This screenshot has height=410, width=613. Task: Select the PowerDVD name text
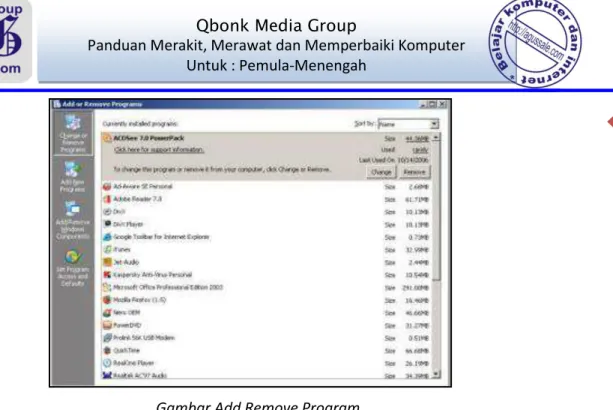click(127, 325)
